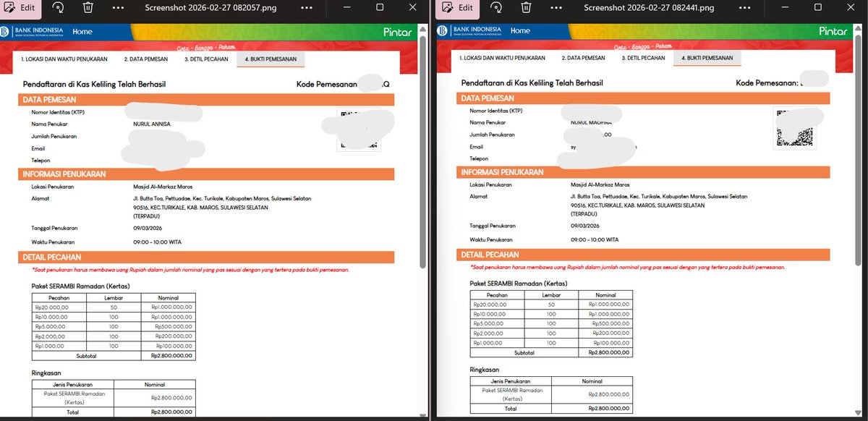Image resolution: width=868 pixels, height=421 pixels.
Task: Click the INFORMASI PENUKARAN header in the right window
Action: pyautogui.click(x=644, y=172)
